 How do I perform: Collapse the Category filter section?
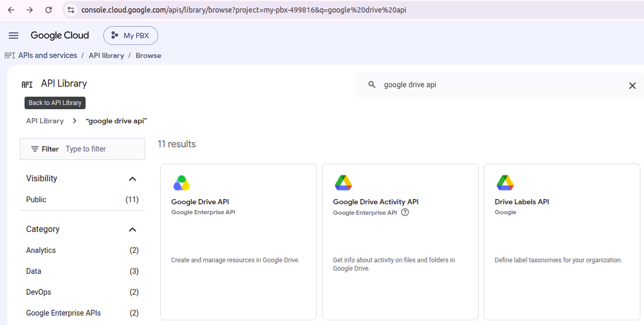click(133, 229)
